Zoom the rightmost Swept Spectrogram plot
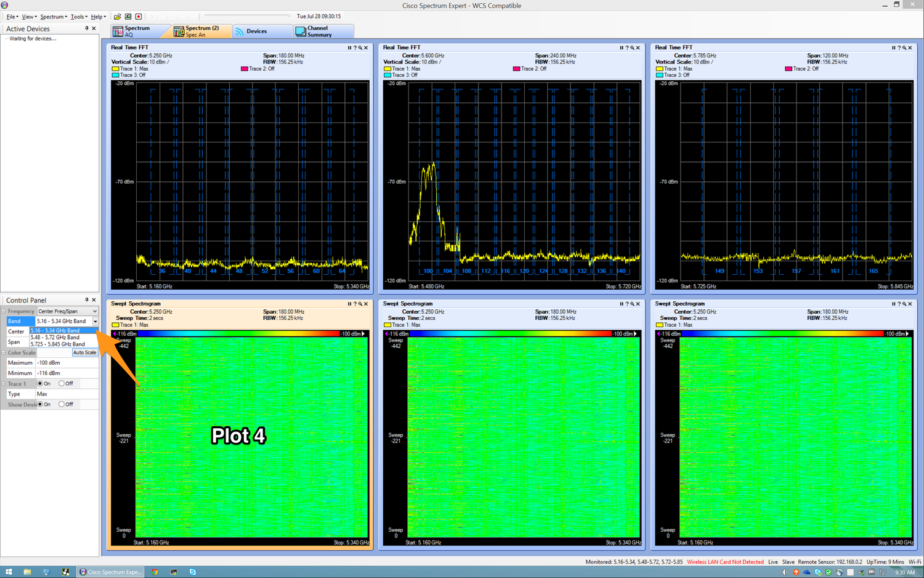Screen dimensions: 924x578 pyautogui.click(x=904, y=304)
